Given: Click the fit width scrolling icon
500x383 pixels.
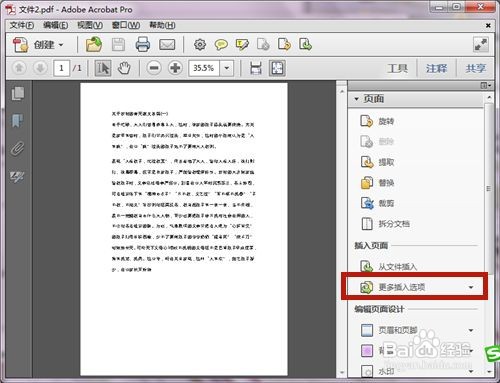Looking at the screenshot, I should point(256,68).
